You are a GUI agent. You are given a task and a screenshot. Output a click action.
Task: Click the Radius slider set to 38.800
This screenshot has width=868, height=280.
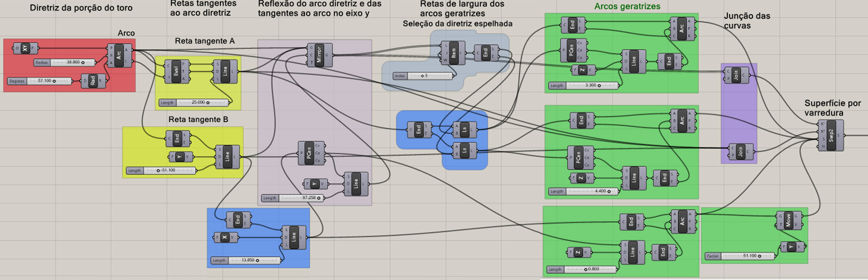click(x=65, y=62)
